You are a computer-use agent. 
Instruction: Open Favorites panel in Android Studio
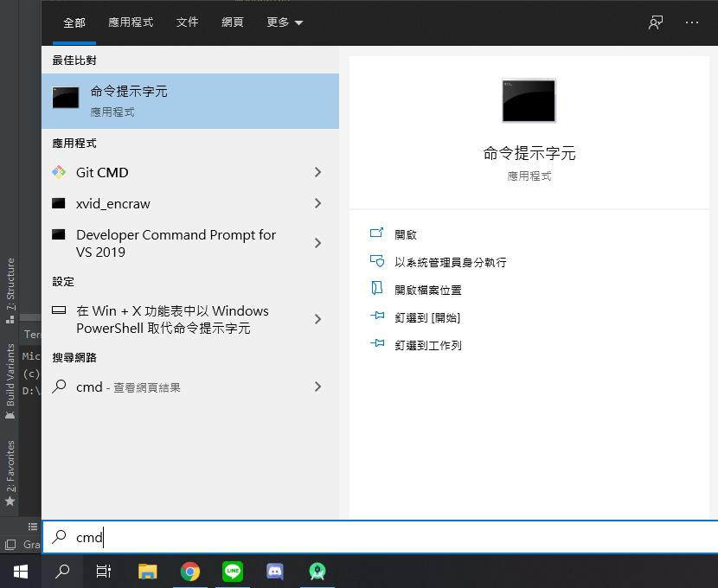(10, 473)
